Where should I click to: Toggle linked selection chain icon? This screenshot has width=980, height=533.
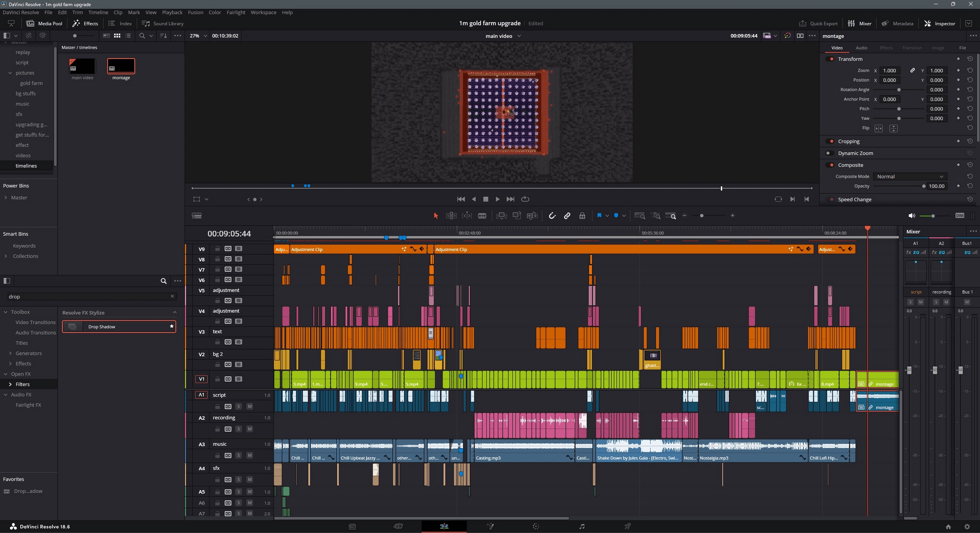pyautogui.click(x=567, y=216)
